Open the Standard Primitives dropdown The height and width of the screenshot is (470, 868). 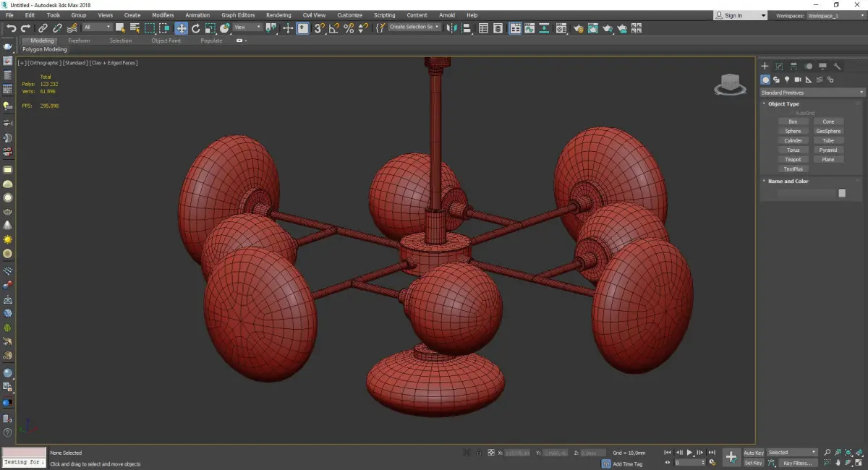point(812,93)
